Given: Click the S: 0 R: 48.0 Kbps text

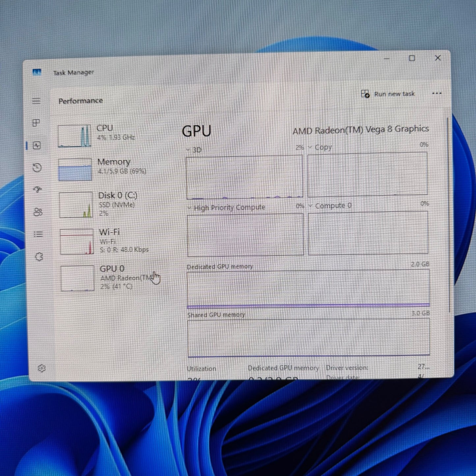Looking at the screenshot, I should click(124, 250).
